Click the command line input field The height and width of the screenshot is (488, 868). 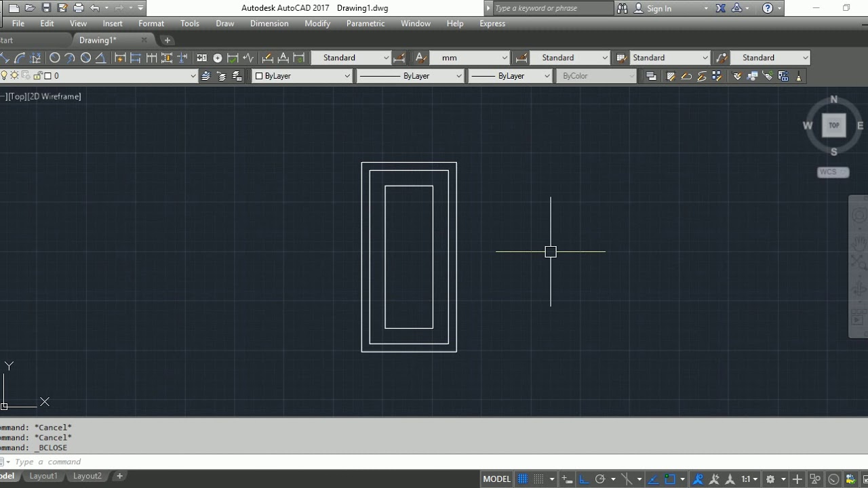click(x=434, y=462)
